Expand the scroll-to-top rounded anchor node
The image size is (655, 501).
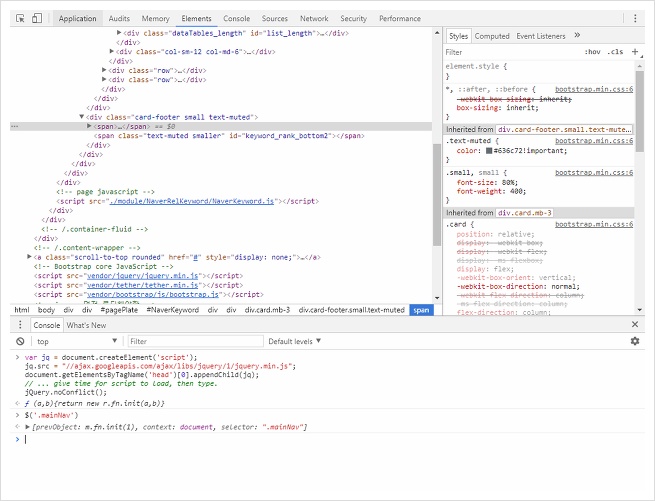coord(29,257)
